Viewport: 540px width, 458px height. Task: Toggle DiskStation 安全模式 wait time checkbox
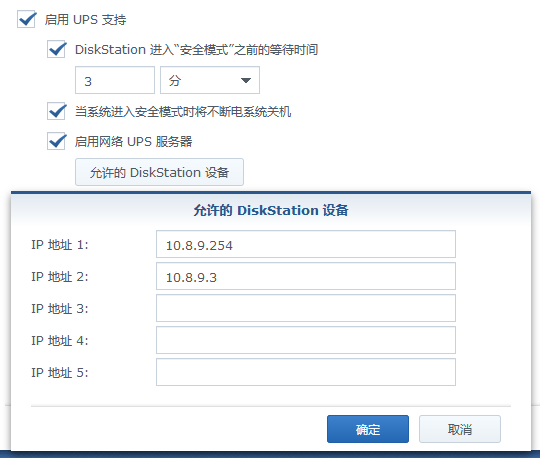(x=56, y=49)
